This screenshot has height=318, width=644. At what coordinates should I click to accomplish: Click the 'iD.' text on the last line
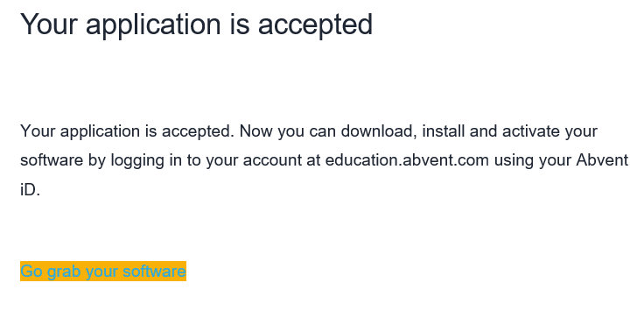30,189
